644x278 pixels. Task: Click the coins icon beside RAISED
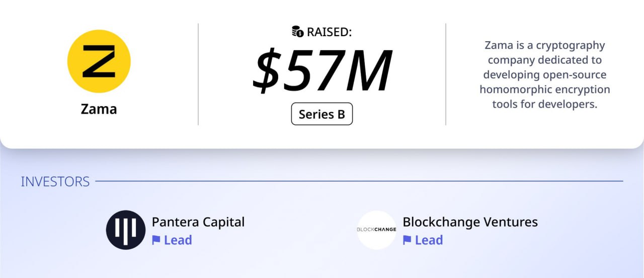click(298, 32)
